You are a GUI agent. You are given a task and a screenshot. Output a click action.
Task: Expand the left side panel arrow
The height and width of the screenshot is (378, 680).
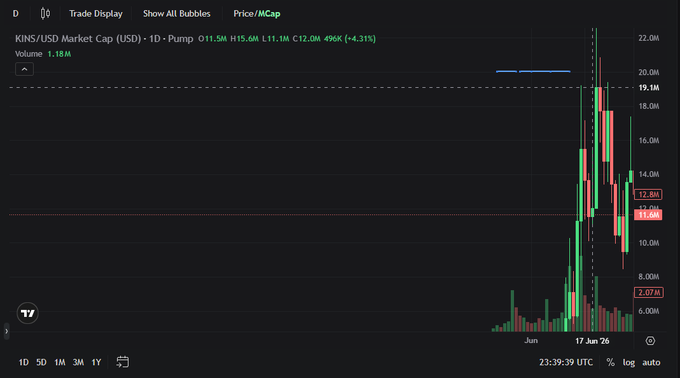pyautogui.click(x=6, y=331)
